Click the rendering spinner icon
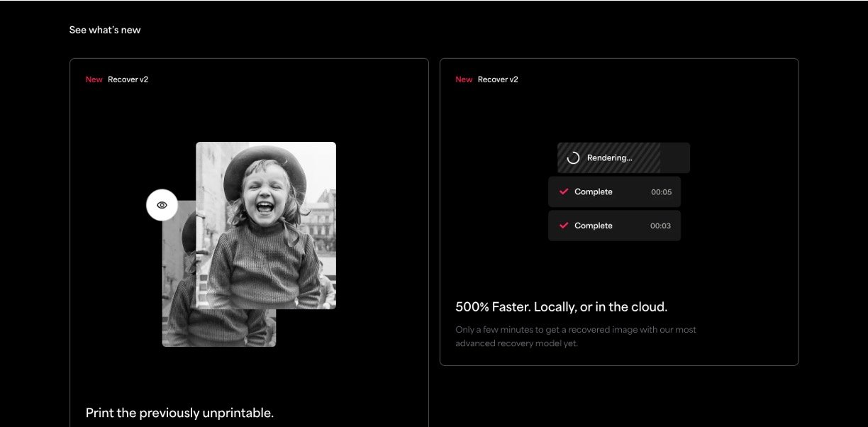The image size is (868, 427). pyautogui.click(x=573, y=158)
